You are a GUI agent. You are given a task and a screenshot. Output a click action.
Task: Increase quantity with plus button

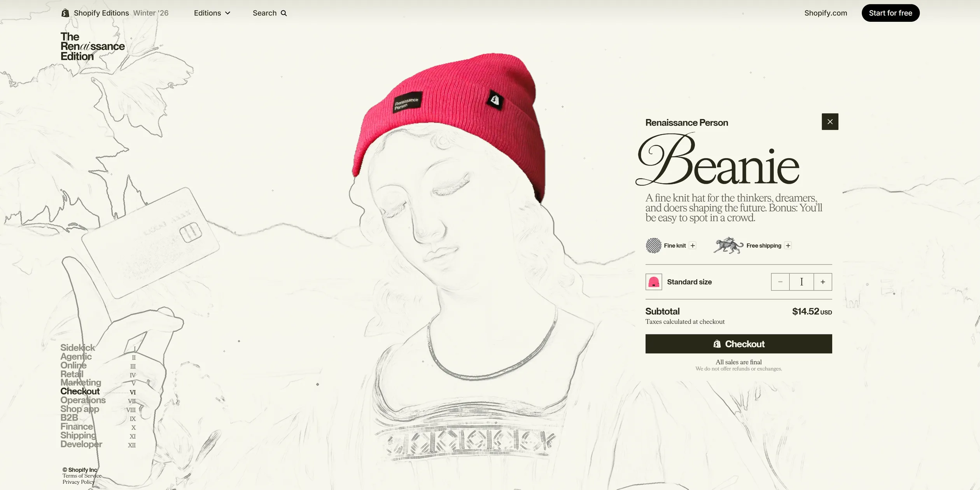(x=823, y=282)
